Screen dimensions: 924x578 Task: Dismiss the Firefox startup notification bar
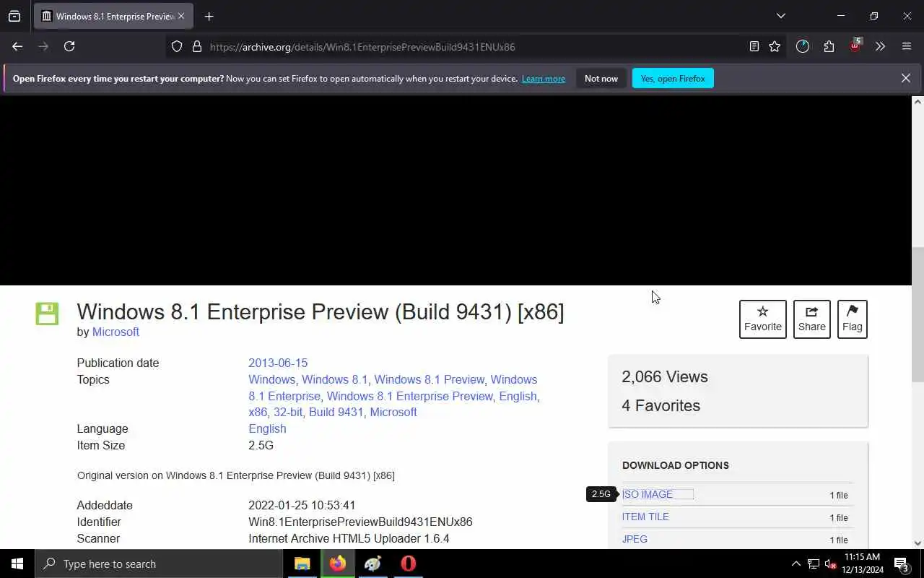(906, 78)
